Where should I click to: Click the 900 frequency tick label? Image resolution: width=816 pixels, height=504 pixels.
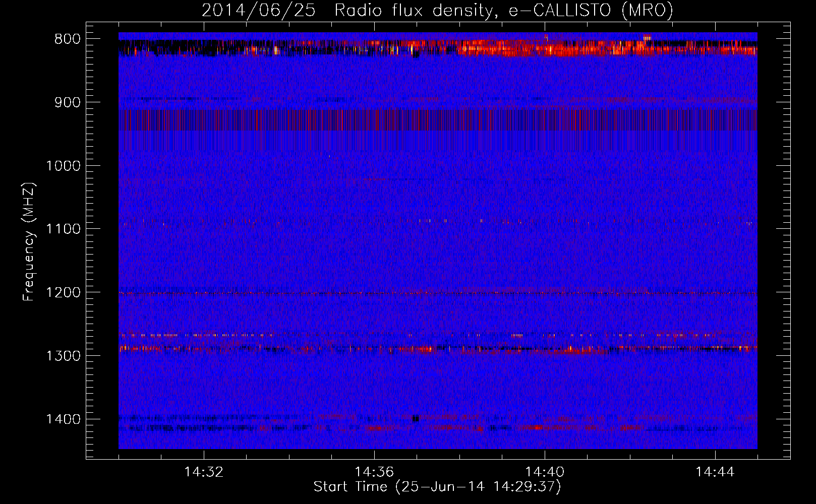point(67,102)
